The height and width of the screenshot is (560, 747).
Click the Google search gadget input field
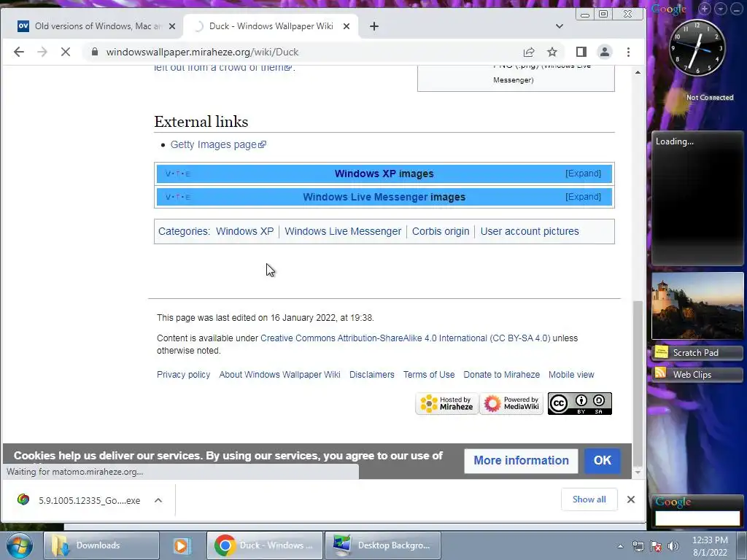[x=697, y=518]
